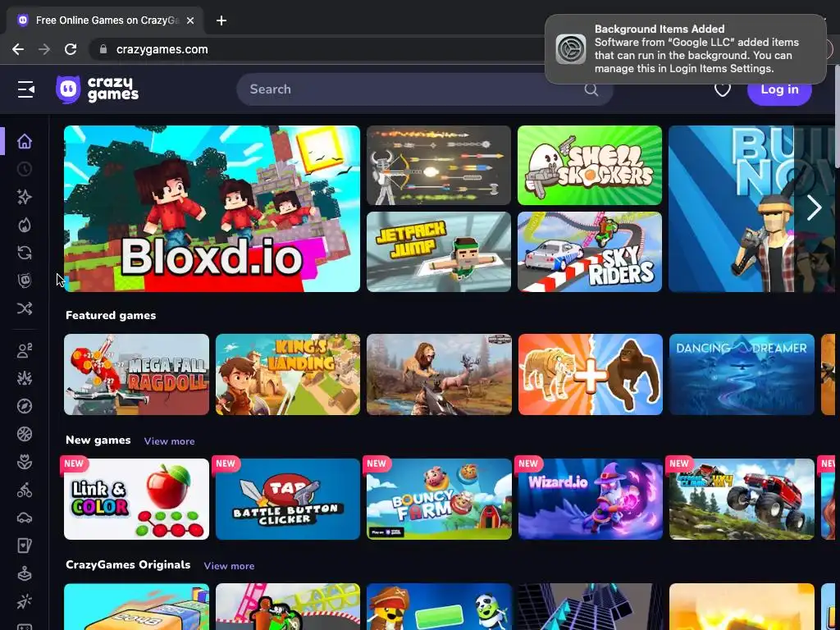This screenshot has width=840, height=630.
Task: Click the CrazyGames logo
Action: click(x=98, y=89)
